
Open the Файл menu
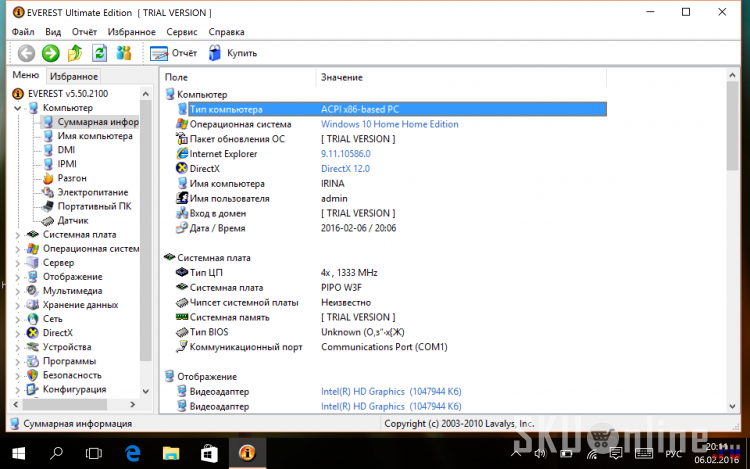(23, 32)
